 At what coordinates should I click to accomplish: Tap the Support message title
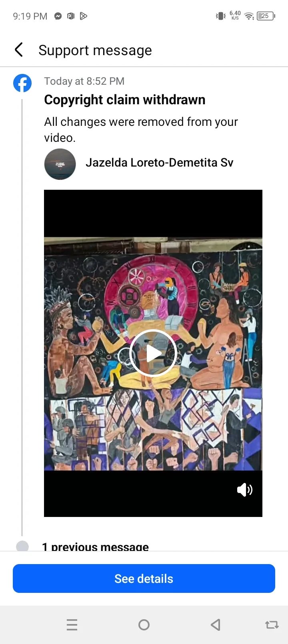[95, 50]
